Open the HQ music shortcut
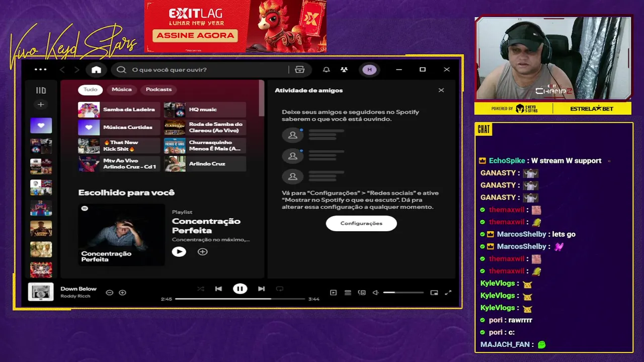Screen dimensions: 644x362 point(205,110)
